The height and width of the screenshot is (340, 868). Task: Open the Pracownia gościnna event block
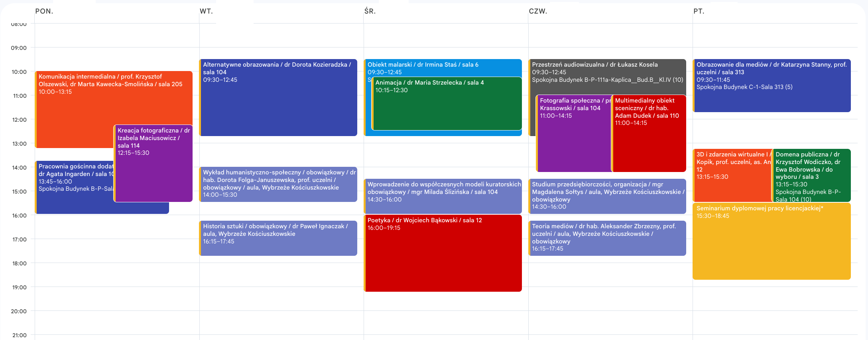click(x=75, y=188)
